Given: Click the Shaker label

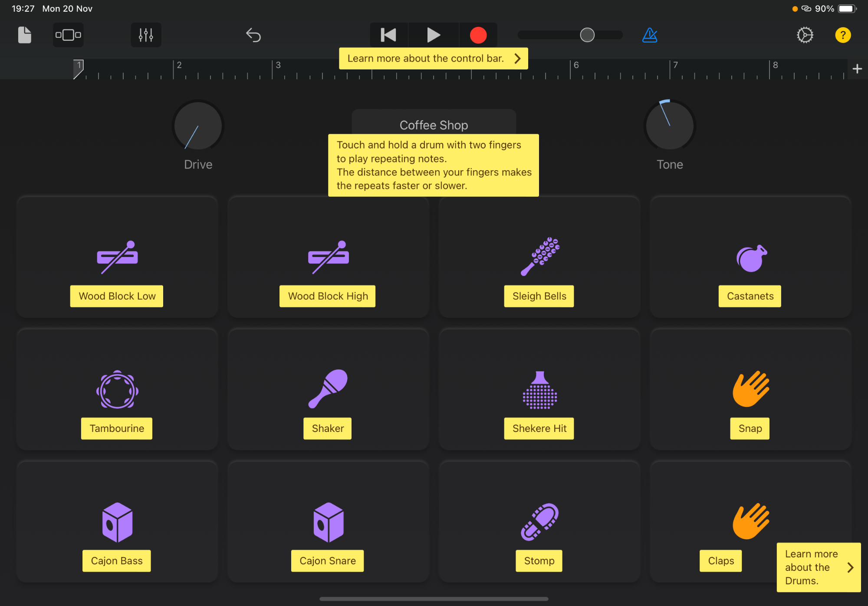Looking at the screenshot, I should point(328,428).
